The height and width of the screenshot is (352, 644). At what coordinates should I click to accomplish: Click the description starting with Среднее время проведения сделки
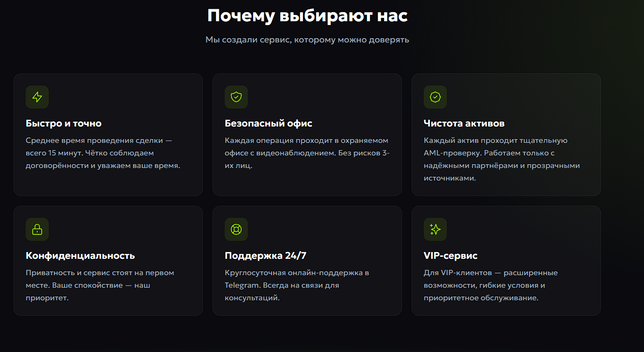click(103, 153)
